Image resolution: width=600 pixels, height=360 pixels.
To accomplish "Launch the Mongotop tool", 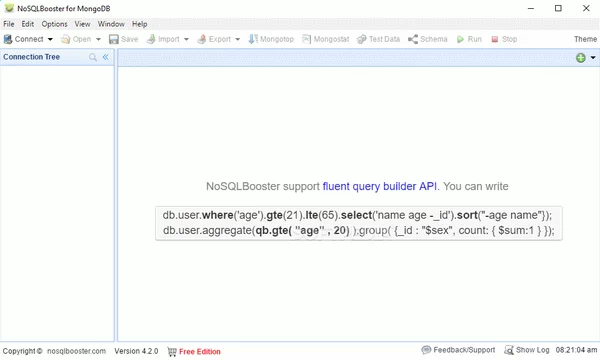I will [x=271, y=39].
